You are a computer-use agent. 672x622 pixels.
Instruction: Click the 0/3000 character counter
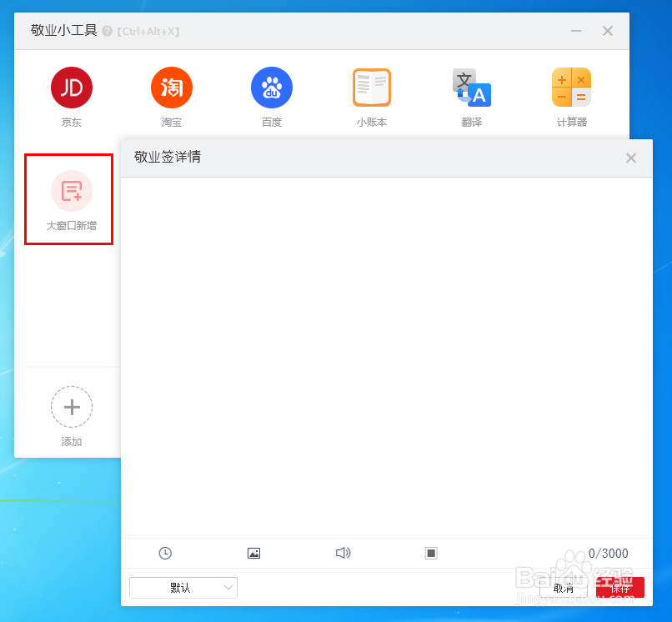click(x=608, y=554)
